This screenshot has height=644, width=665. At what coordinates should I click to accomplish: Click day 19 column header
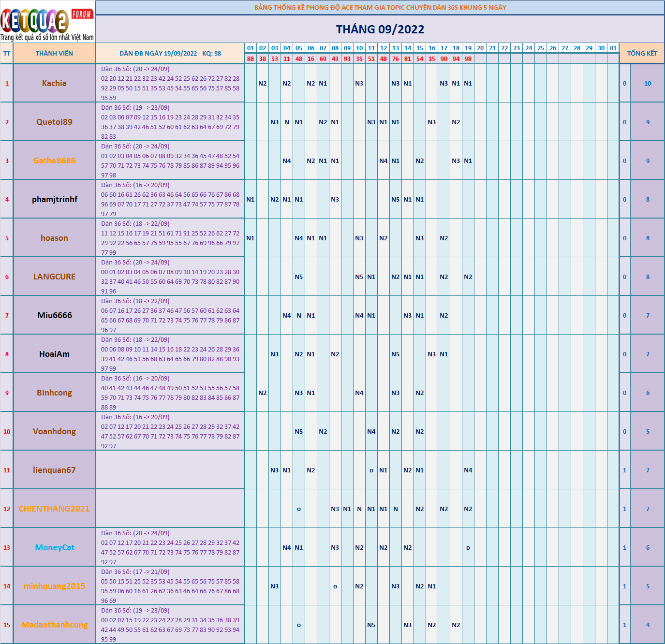coord(468,48)
